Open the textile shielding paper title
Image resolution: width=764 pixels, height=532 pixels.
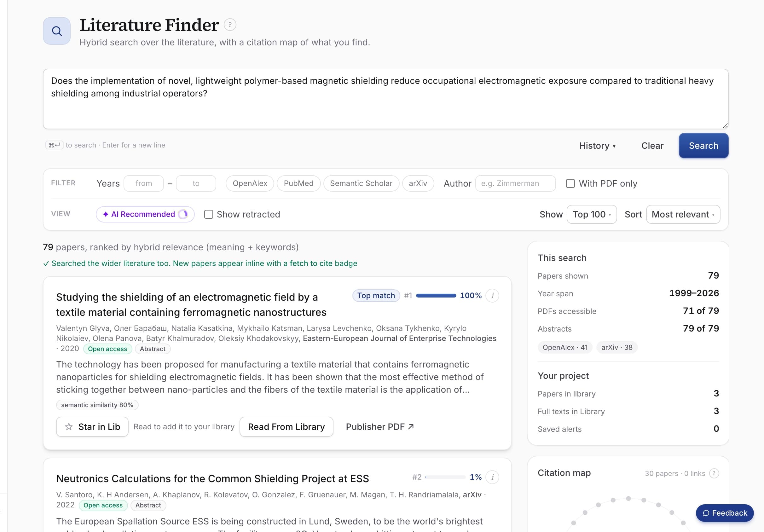[x=191, y=304]
